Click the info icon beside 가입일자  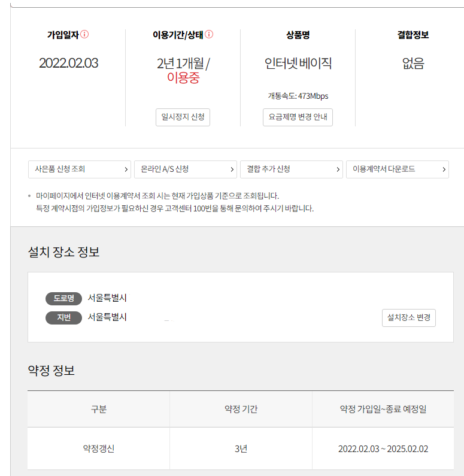click(x=84, y=34)
